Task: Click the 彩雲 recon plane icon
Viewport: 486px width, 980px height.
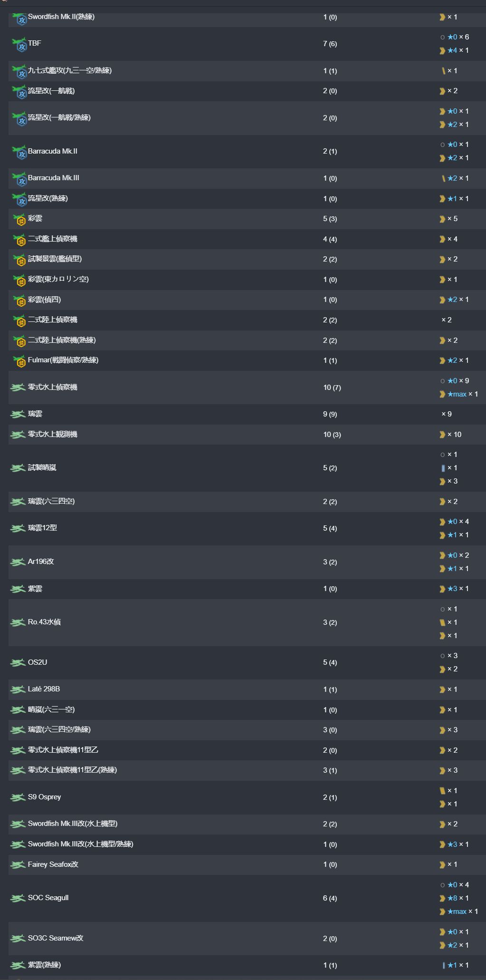Action: click(19, 219)
